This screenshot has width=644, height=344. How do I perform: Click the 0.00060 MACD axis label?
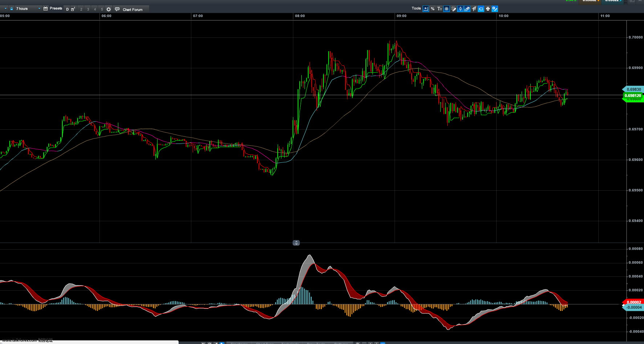pyautogui.click(x=636, y=263)
